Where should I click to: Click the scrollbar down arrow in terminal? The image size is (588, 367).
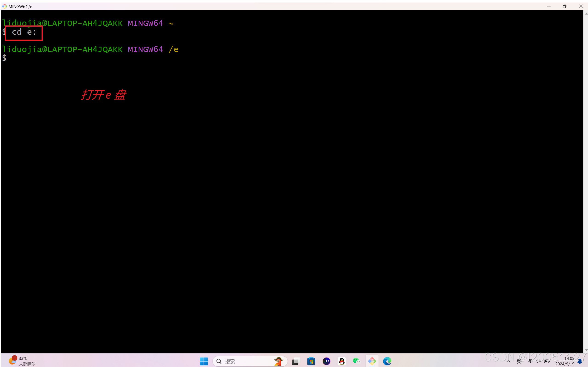coord(586,350)
